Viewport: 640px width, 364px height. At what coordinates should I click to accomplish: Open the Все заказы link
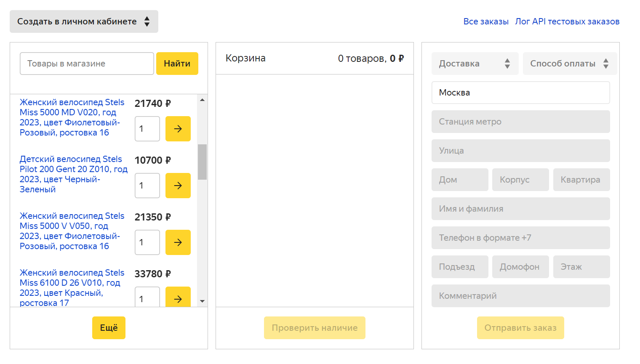[x=485, y=21]
